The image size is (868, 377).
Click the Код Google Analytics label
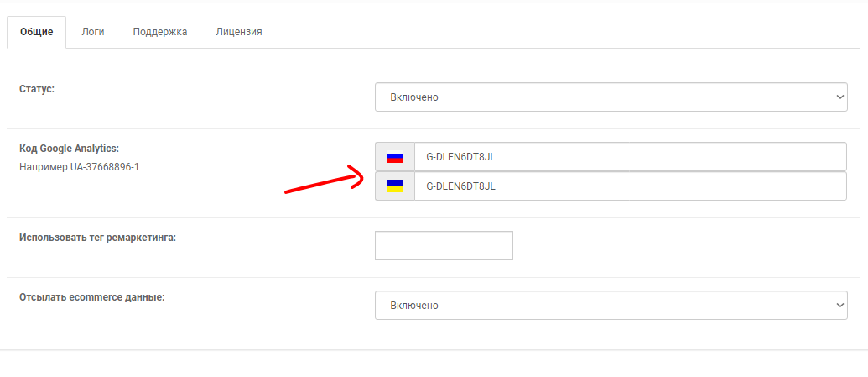coord(70,149)
